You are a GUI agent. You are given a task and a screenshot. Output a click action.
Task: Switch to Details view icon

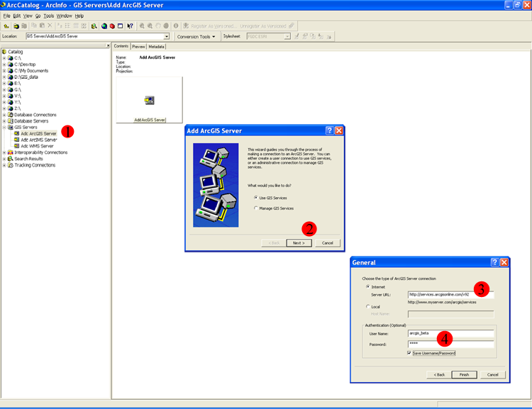click(76, 26)
